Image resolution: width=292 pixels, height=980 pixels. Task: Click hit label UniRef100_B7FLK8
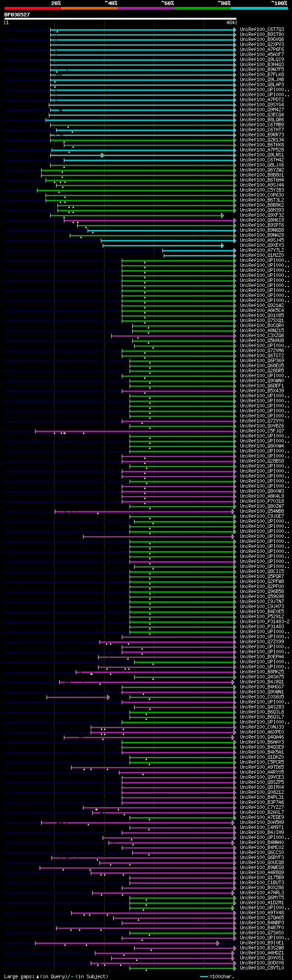coord(262,75)
